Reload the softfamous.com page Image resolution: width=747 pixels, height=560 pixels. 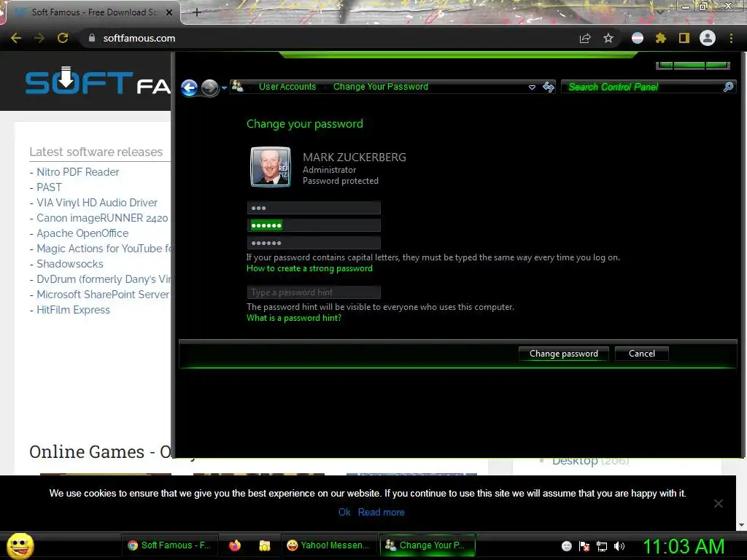(63, 38)
